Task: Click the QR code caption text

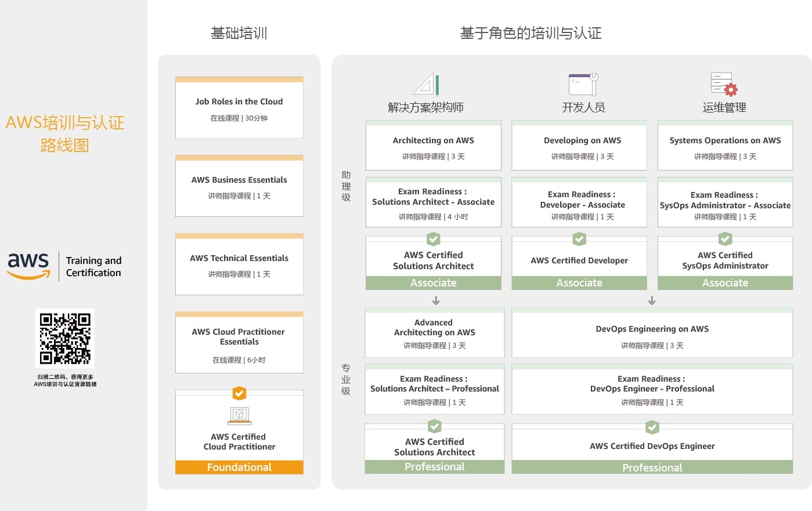Action: pyautogui.click(x=65, y=380)
